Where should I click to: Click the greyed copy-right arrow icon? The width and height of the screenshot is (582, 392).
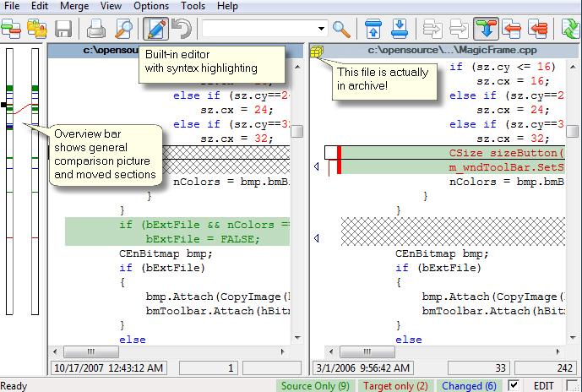tap(432, 29)
